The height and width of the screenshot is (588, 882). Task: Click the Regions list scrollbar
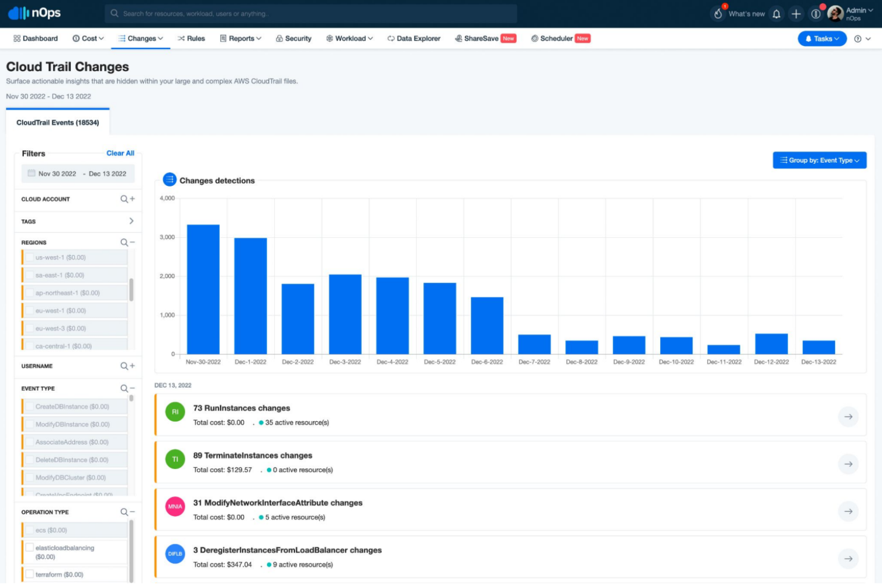click(131, 290)
